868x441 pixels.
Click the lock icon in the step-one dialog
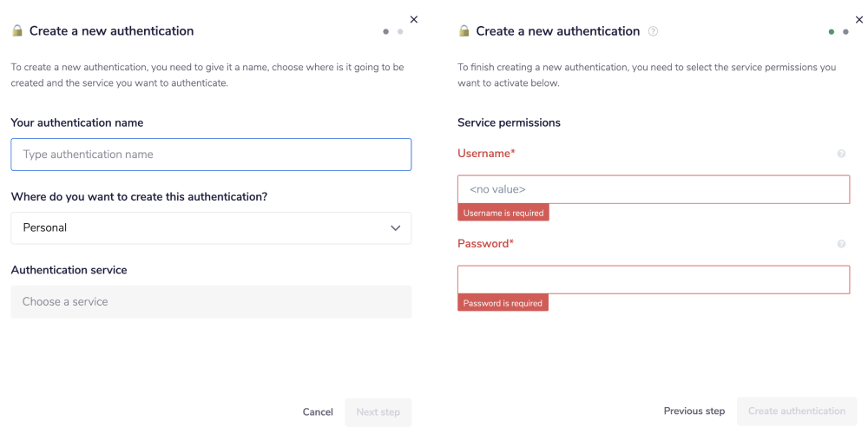point(17,31)
